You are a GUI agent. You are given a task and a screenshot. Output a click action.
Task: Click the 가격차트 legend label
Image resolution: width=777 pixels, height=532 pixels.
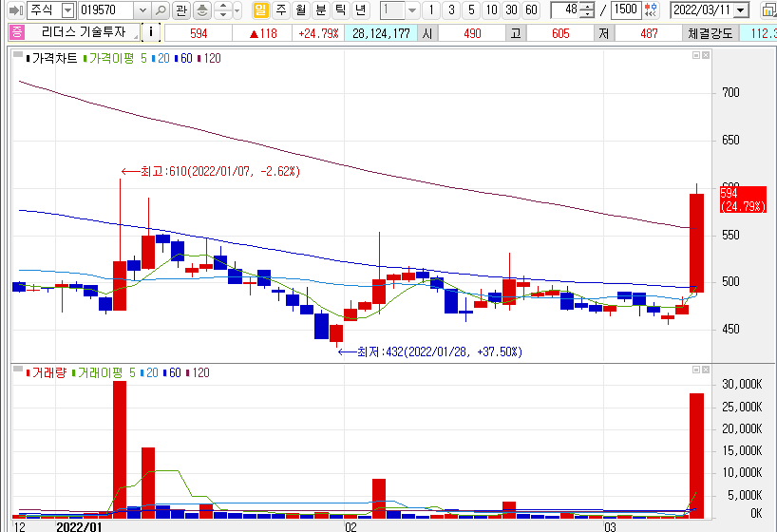54,59
